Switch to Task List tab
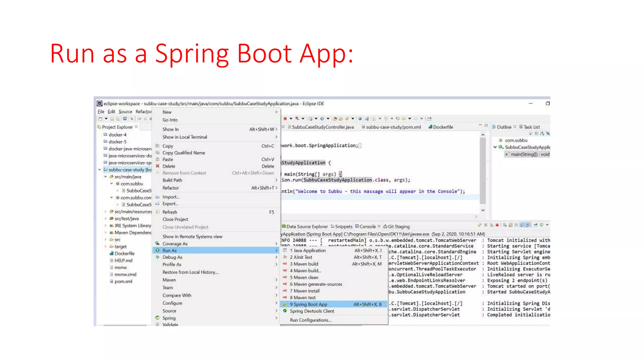The height and width of the screenshot is (362, 644). tap(530, 127)
